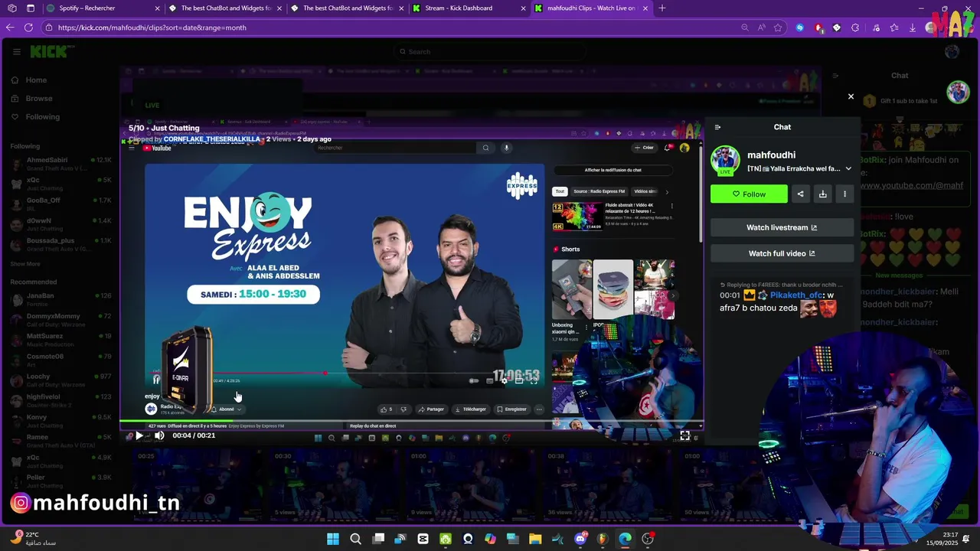Close the Spotify – Rechercher tab
Image resolution: width=980 pixels, height=551 pixels.
[158, 8]
